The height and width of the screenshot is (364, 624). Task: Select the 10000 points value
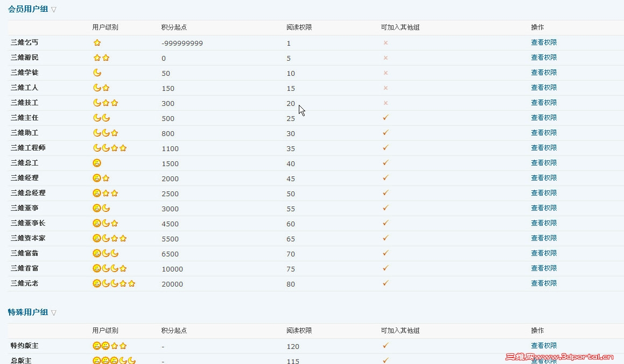tap(172, 269)
